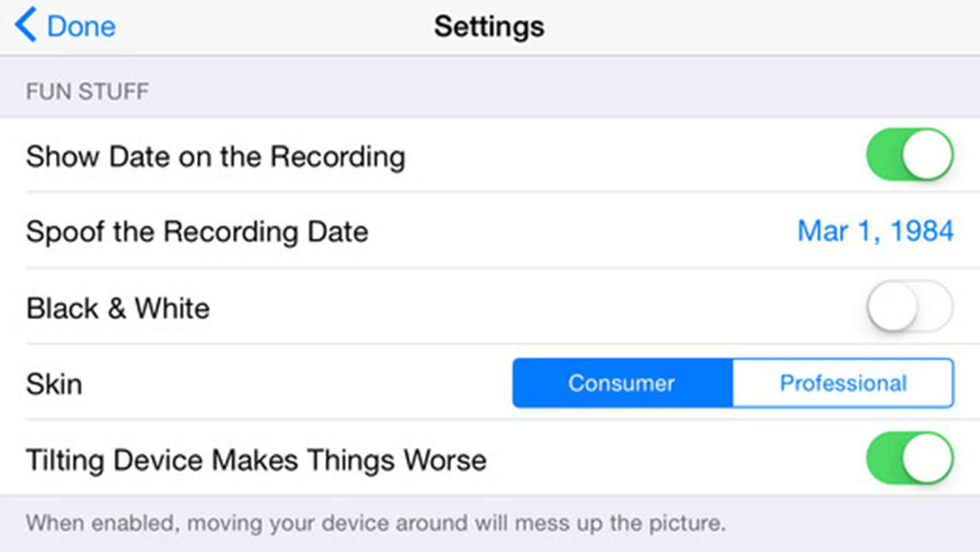Image resolution: width=980 pixels, height=552 pixels.
Task: Click the Show Date on the Recording label
Action: pos(215,157)
